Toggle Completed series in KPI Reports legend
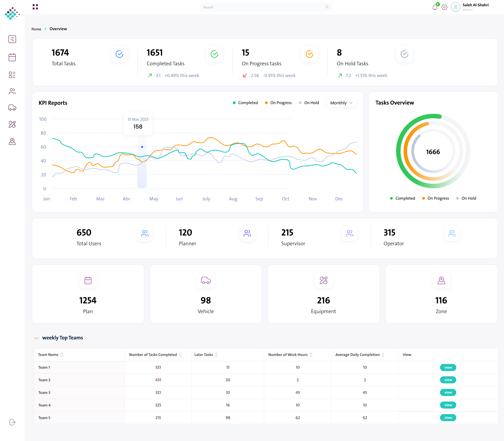Image resolution: width=504 pixels, height=441 pixels. point(245,103)
